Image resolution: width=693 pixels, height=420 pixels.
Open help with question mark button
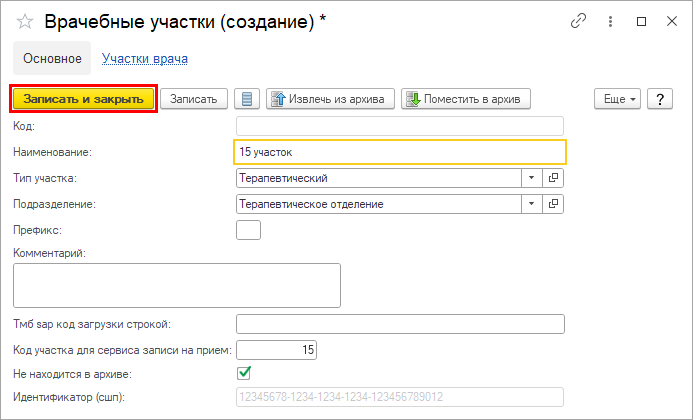coord(659,99)
